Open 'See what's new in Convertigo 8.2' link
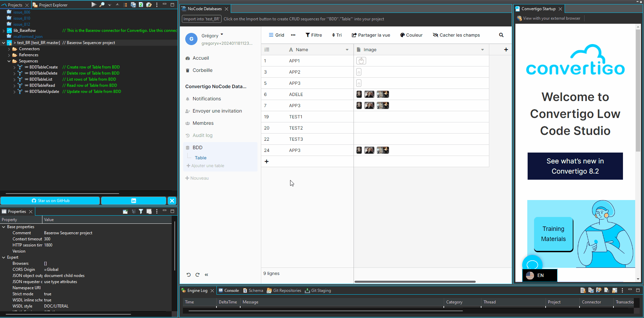The image size is (644, 318). point(575,166)
